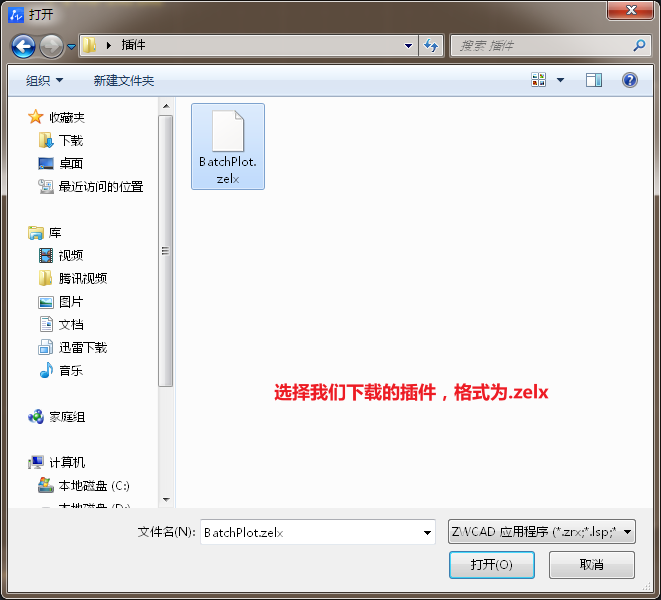Click the refresh icon beside address bar
Screen dimensions: 661x600
[431, 46]
